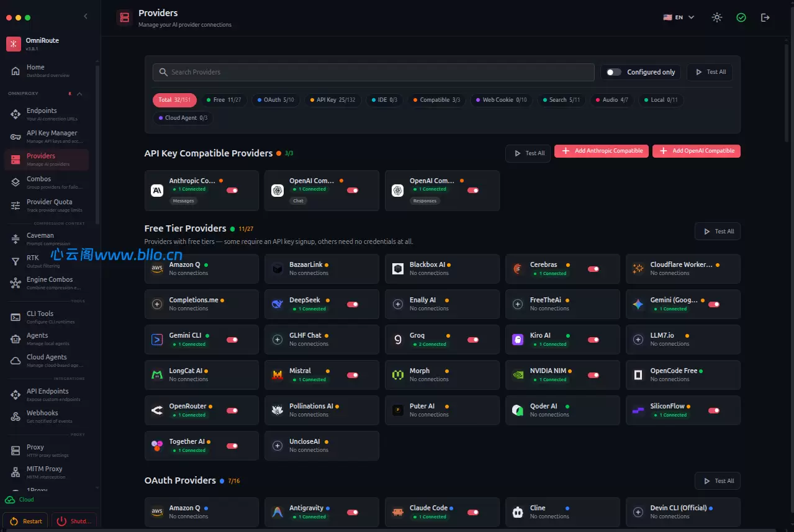Toggle the DeepSeek provider switch
This screenshot has width=794, height=532.
pyautogui.click(x=353, y=305)
